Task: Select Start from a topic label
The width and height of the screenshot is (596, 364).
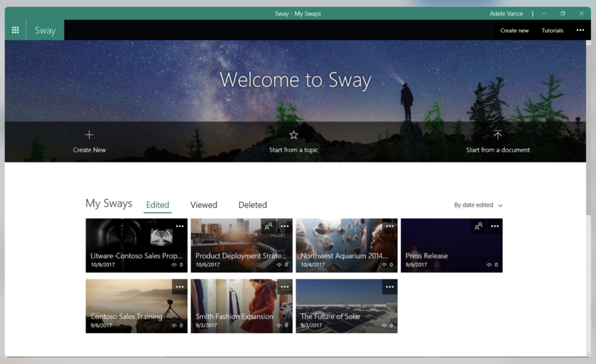Action: [x=293, y=150]
